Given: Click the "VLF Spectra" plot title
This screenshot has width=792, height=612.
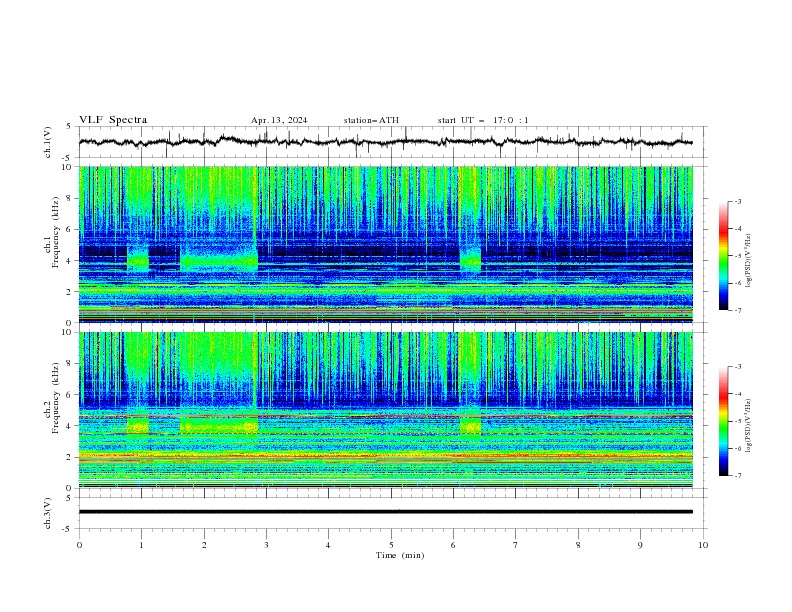Looking at the screenshot, I should tap(113, 120).
